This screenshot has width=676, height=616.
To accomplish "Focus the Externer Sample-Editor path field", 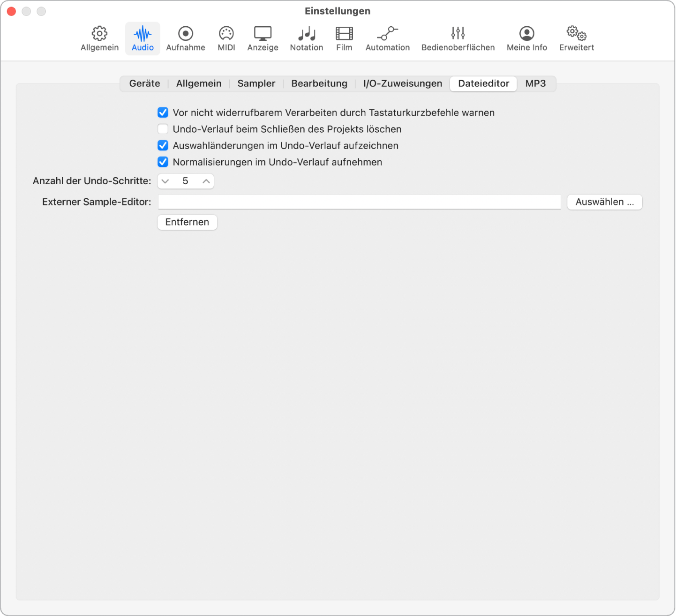I will [360, 202].
